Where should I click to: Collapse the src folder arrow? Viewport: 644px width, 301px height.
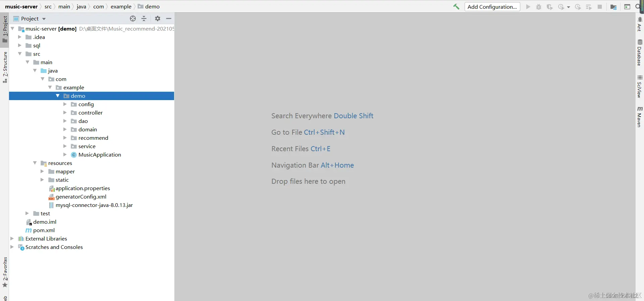[x=20, y=54]
